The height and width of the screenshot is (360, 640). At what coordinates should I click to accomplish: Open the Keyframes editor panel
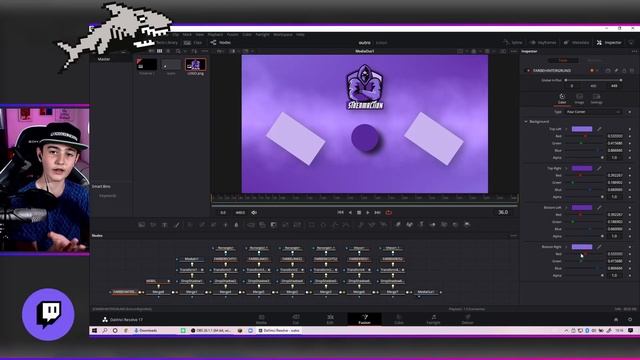click(543, 42)
